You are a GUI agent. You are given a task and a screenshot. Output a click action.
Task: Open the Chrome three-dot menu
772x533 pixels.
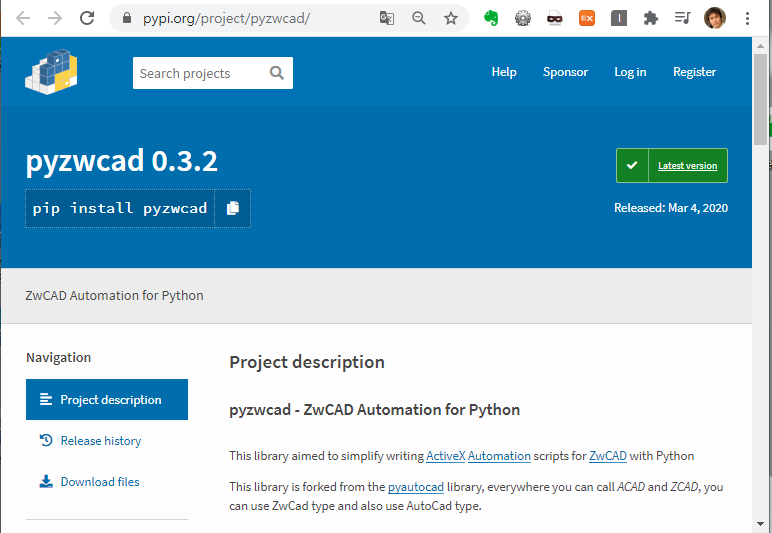pyautogui.click(x=747, y=19)
